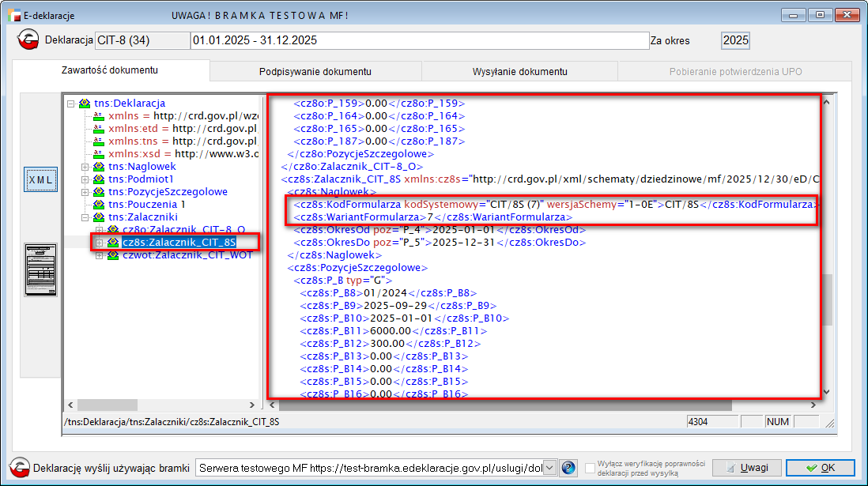The width and height of the screenshot is (868, 486).
Task: Open the printed form preview thumbnail
Action: point(40,269)
